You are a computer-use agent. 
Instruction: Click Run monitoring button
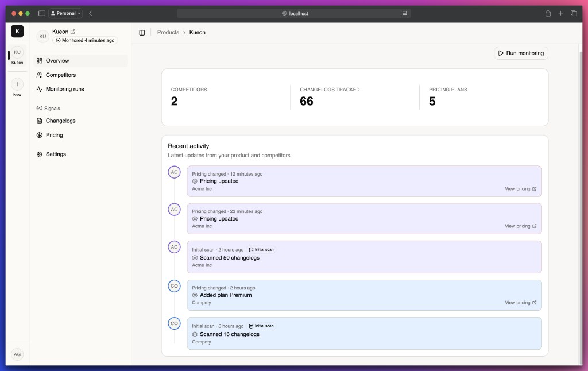pyautogui.click(x=521, y=53)
